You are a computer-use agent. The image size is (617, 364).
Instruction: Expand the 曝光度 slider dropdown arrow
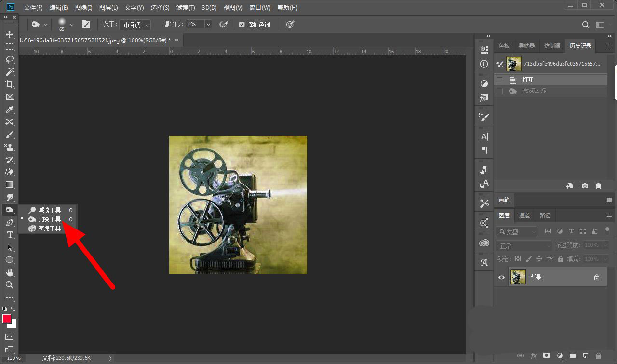click(x=208, y=25)
